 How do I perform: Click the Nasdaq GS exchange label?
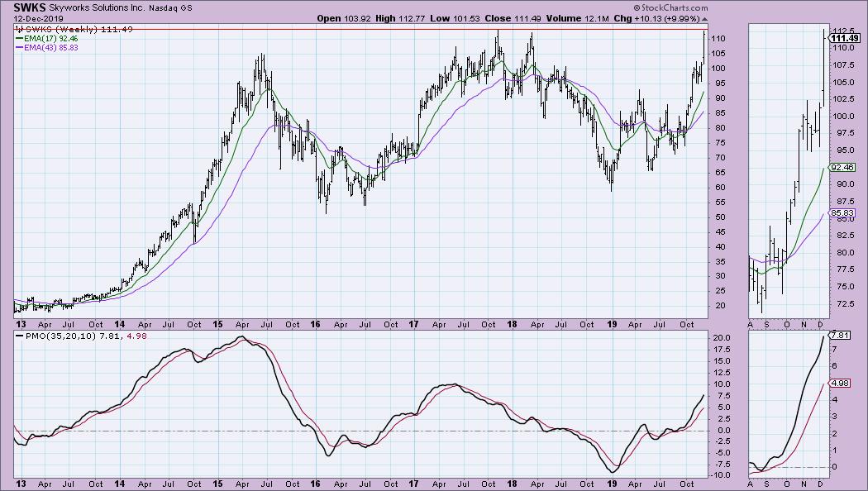click(170, 8)
